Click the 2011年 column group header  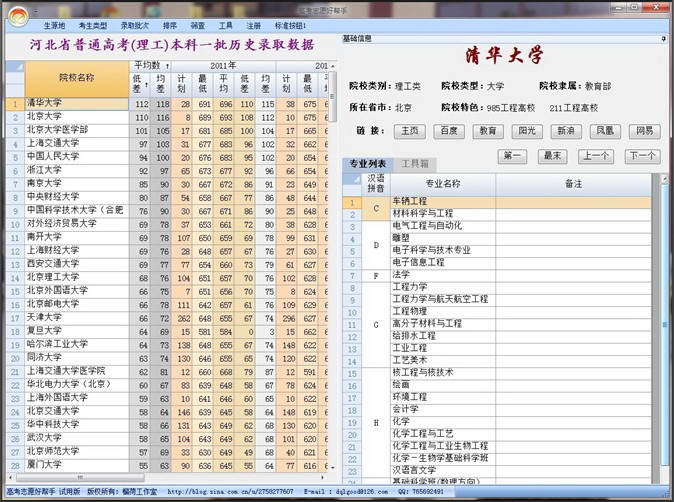pos(223,66)
